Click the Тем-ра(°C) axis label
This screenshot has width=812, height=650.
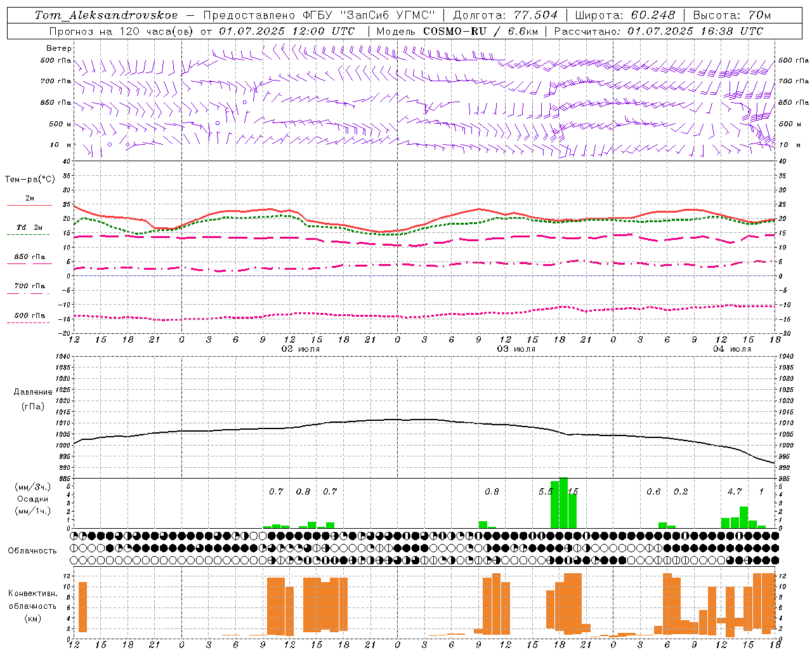click(x=30, y=180)
